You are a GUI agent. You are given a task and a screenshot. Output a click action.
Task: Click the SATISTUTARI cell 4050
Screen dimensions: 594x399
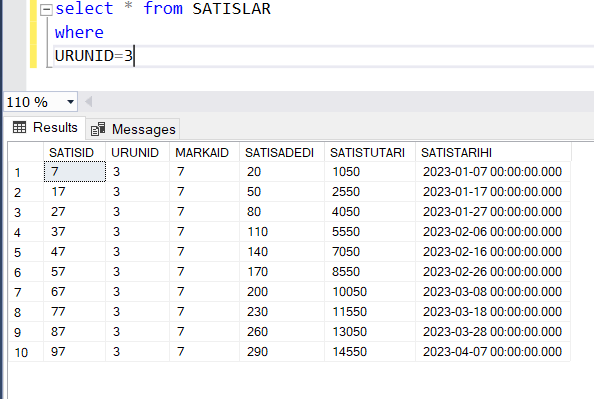pyautogui.click(x=370, y=212)
